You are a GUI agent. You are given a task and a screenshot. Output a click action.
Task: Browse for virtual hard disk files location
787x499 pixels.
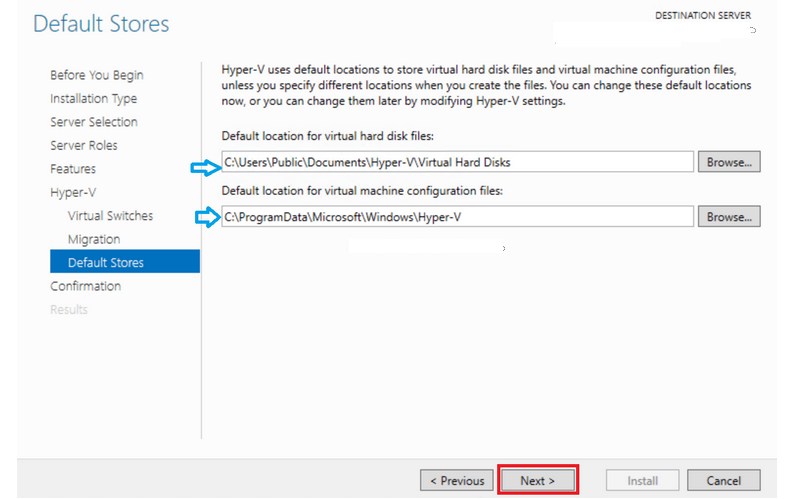point(729,162)
